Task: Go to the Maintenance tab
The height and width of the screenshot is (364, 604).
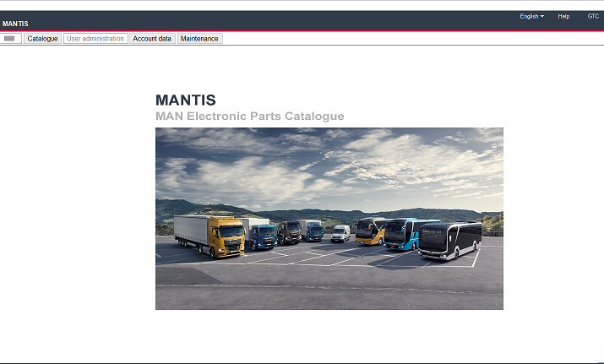Action: click(x=199, y=39)
